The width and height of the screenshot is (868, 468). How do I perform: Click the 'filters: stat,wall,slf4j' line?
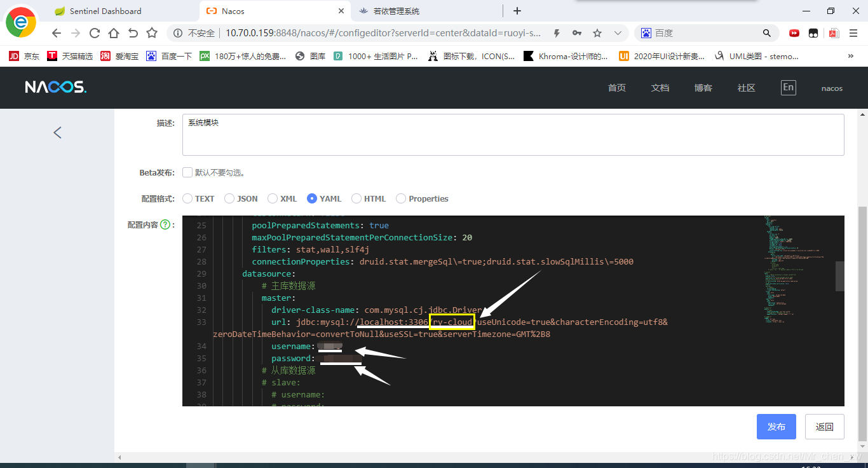(310, 249)
